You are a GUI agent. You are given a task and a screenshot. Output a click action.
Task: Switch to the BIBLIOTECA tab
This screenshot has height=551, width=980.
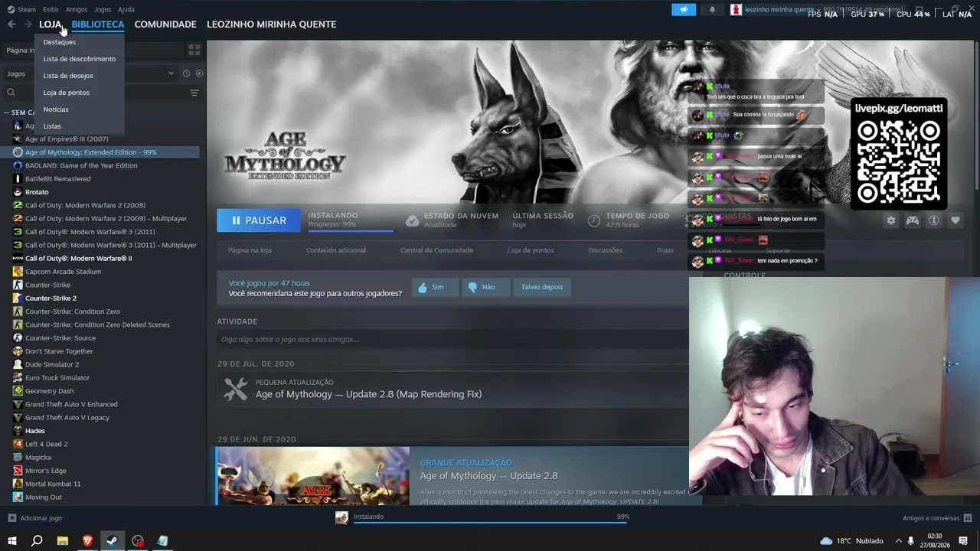(98, 24)
